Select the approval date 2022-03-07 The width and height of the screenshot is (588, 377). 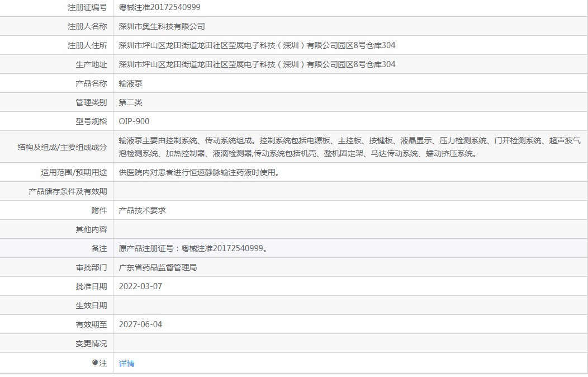[x=140, y=286]
